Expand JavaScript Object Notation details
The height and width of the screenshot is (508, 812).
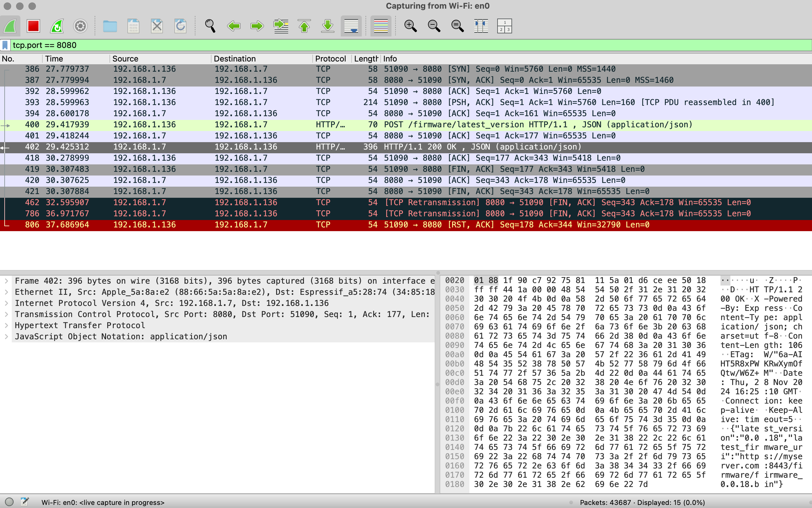point(6,336)
